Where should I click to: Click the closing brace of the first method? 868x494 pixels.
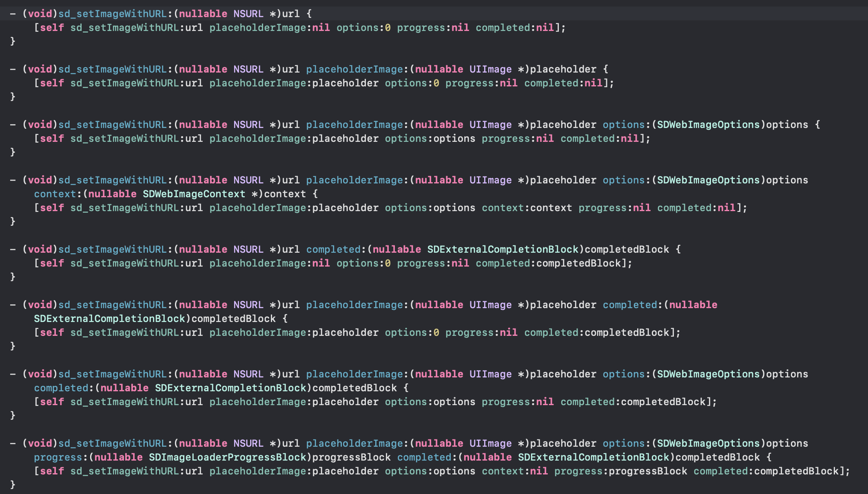point(13,41)
